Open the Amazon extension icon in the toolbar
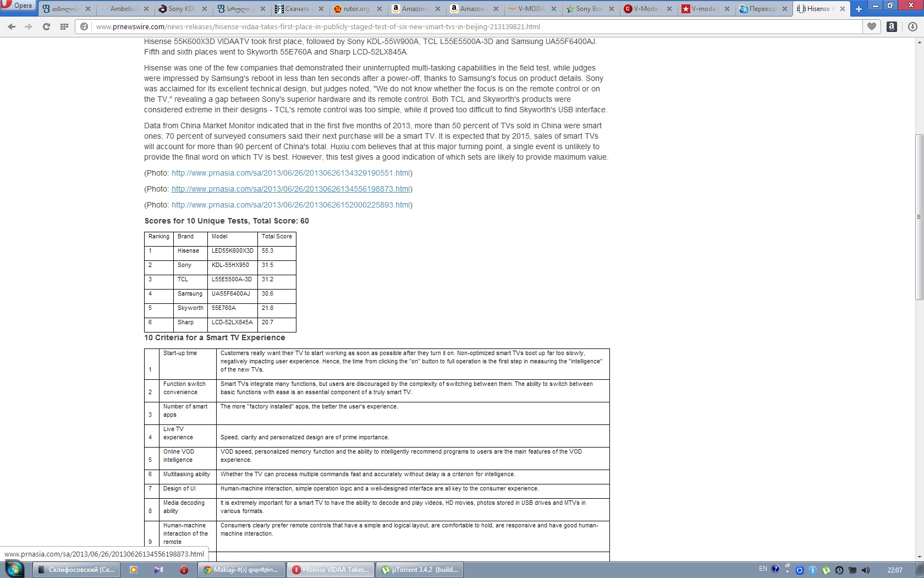The width and height of the screenshot is (924, 578). (x=892, y=26)
